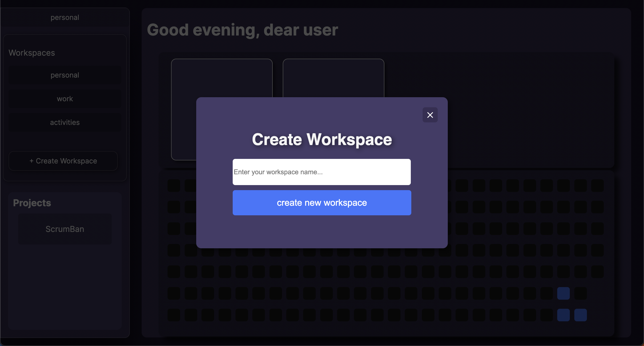Open the ScrumBan project
This screenshot has height=346, width=644.
pos(65,229)
